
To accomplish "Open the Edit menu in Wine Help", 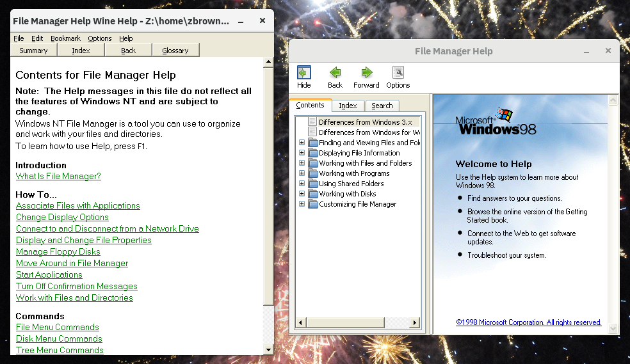I will point(37,38).
